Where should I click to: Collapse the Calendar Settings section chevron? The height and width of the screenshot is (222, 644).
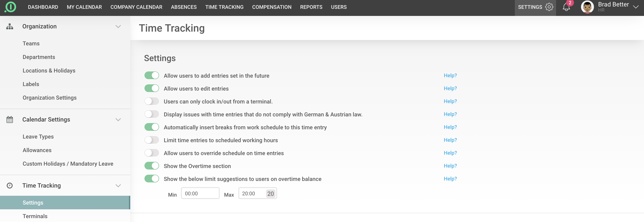pyautogui.click(x=118, y=120)
